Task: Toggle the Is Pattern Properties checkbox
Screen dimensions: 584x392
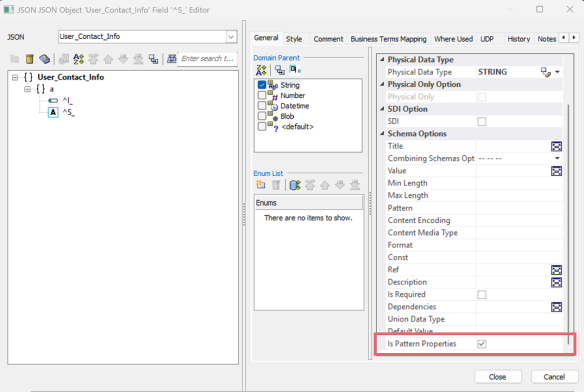Action: click(482, 344)
